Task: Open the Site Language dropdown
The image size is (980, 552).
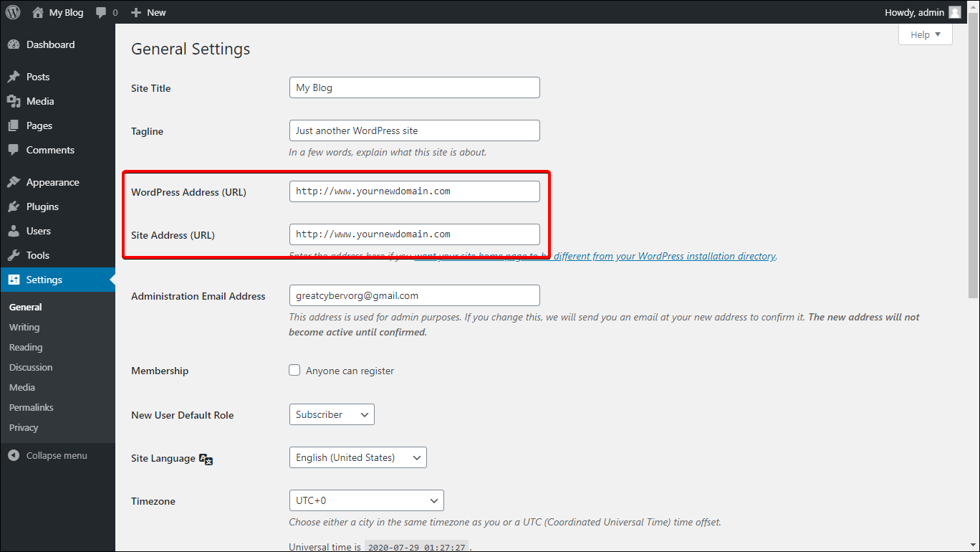Action: 357,457
